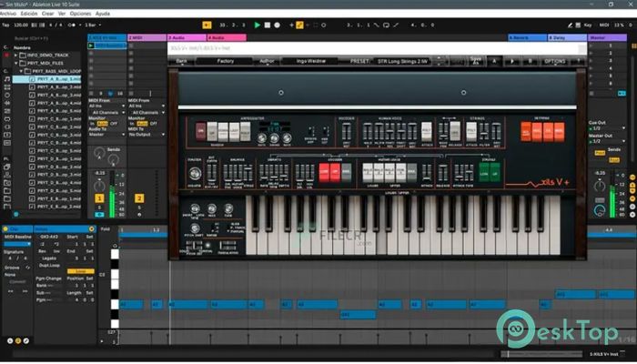Launch the clip in track 1 first slot

click(x=91, y=45)
